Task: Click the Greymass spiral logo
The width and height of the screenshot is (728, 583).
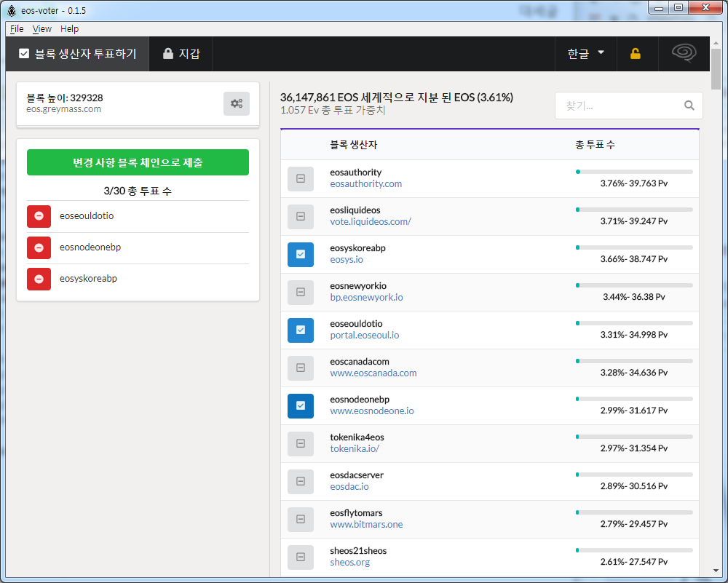Action: coord(684,53)
